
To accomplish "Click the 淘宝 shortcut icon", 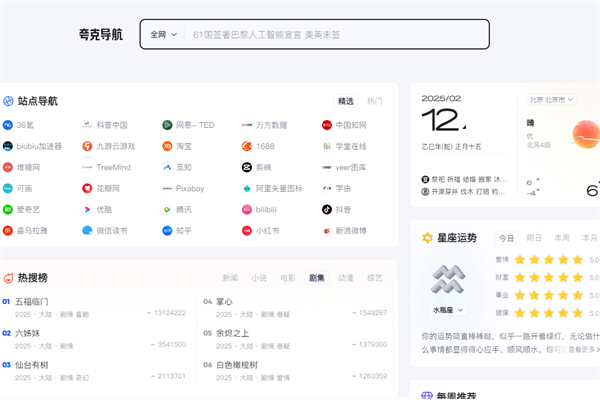I will [167, 146].
